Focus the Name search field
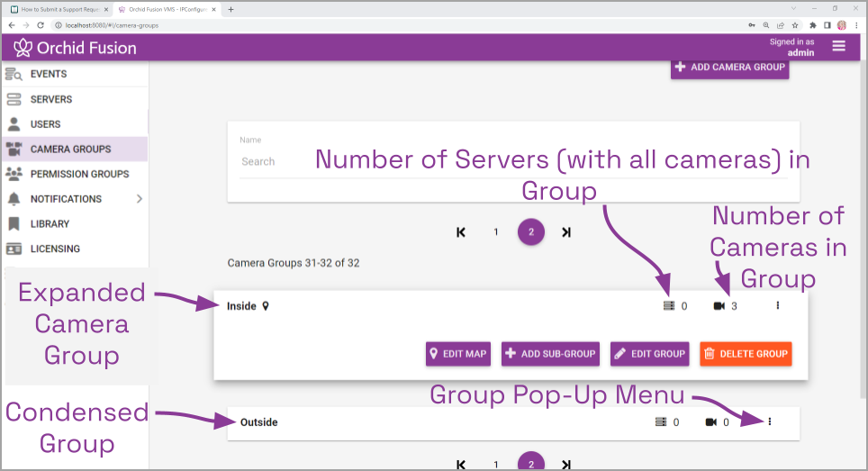Viewport: 868px width, 471px height. (513, 161)
